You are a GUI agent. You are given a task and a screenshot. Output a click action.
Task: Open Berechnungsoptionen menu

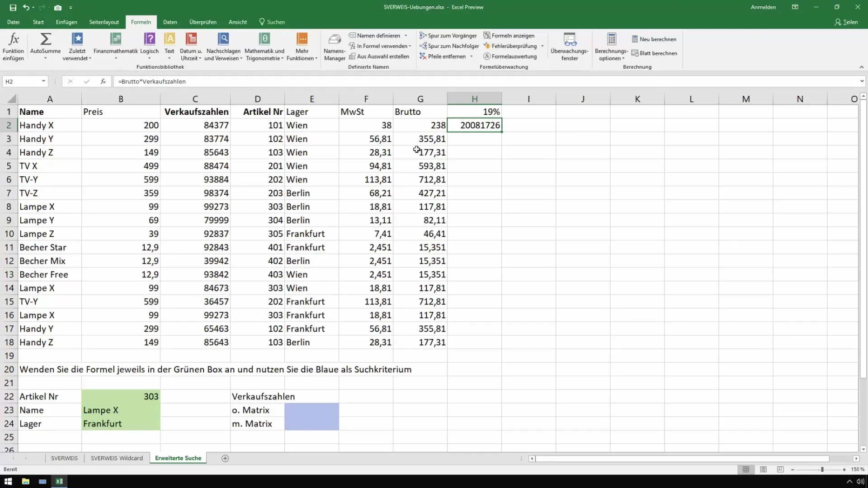coord(611,47)
